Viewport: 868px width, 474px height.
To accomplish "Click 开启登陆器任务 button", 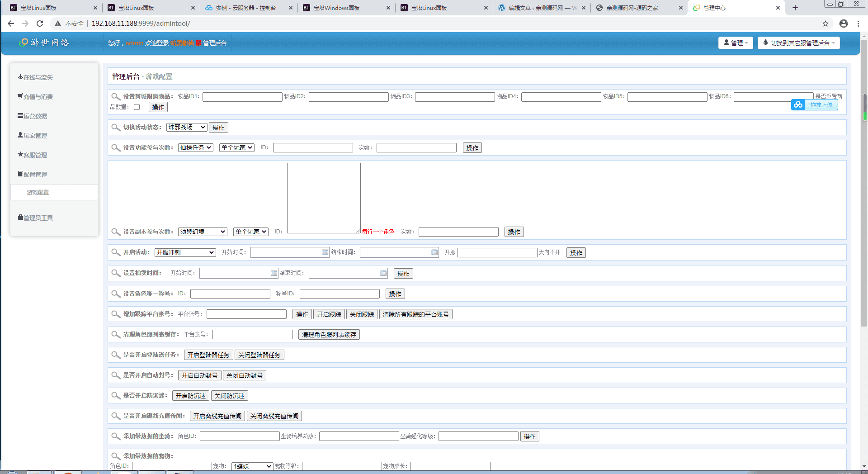I will [208, 355].
